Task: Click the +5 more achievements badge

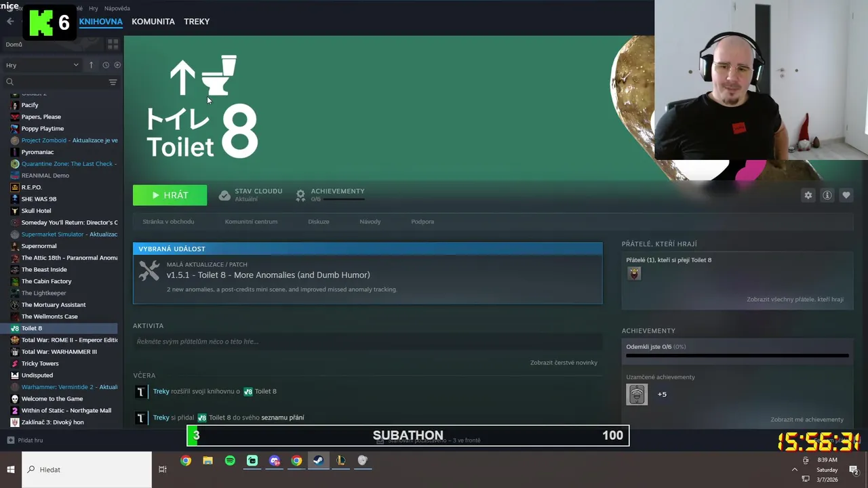Action: [x=662, y=394]
